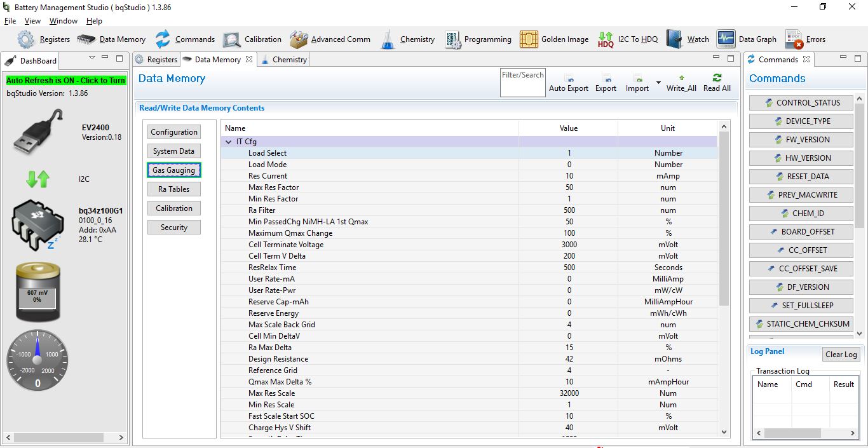Image resolution: width=868 pixels, height=448 pixels.
Task: Send the BOARD_OFFSET command
Action: [801, 231]
